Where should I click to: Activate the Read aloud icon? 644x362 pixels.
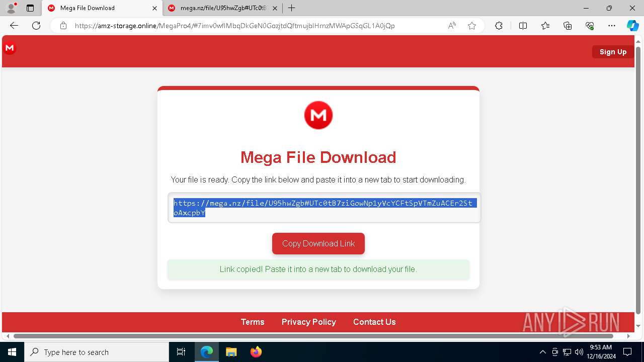tap(452, 26)
